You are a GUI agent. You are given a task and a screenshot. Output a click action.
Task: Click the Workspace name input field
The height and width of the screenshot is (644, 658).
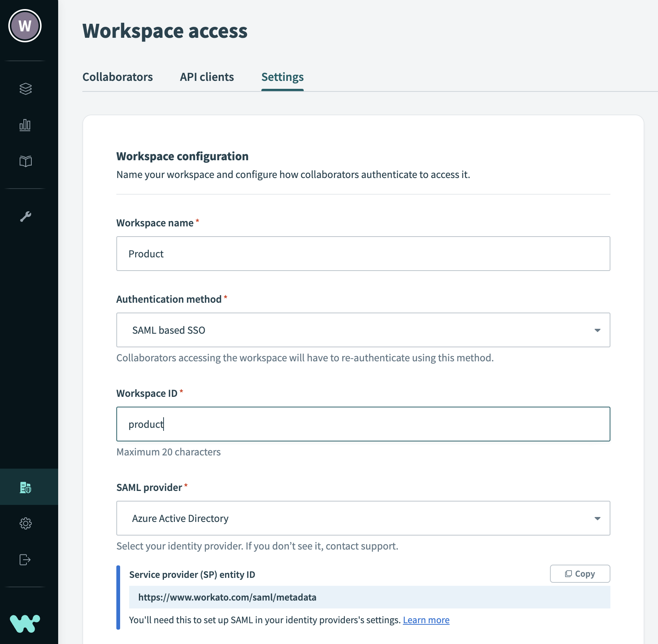point(363,254)
